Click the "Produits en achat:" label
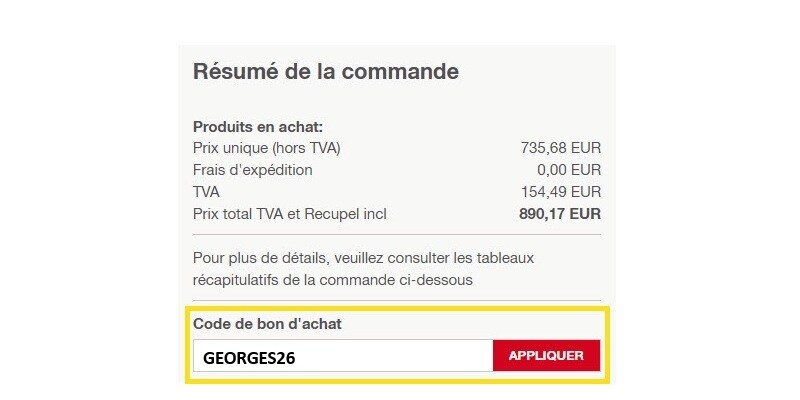The image size is (800, 400). click(x=258, y=126)
